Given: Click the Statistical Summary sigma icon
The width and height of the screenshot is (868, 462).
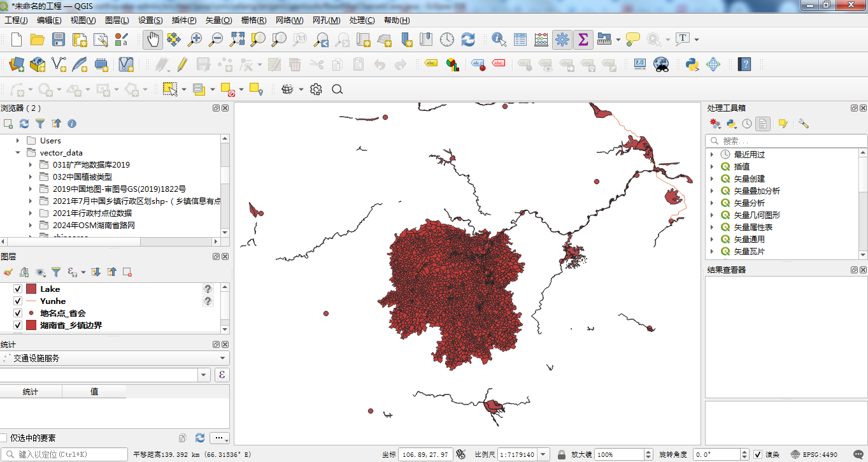Looking at the screenshot, I should tap(583, 40).
